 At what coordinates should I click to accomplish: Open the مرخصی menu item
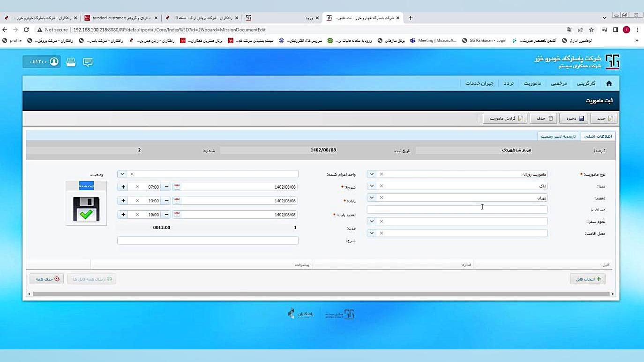click(x=559, y=83)
